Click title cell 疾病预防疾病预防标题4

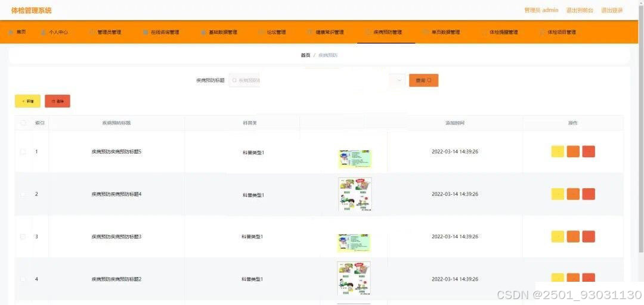[x=117, y=194]
